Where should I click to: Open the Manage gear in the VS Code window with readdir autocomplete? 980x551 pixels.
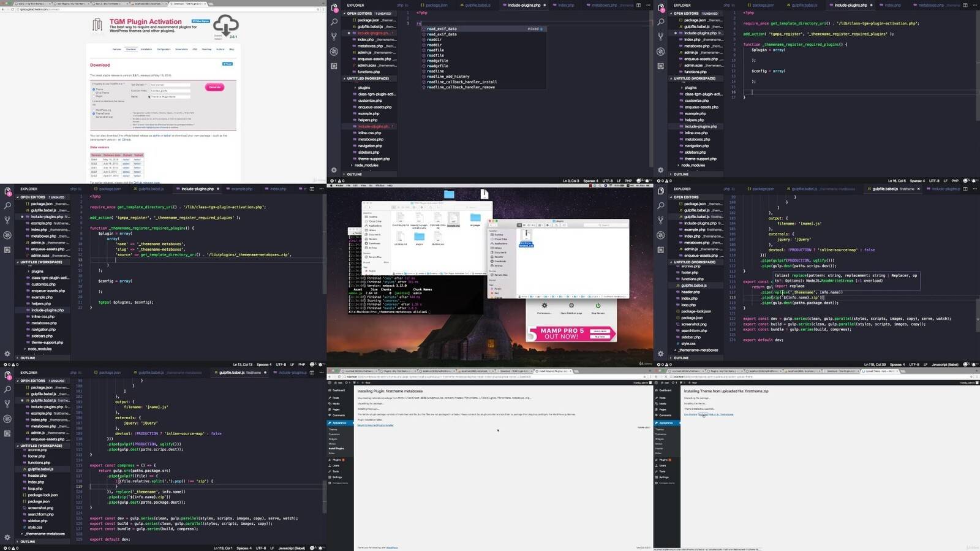click(x=334, y=170)
